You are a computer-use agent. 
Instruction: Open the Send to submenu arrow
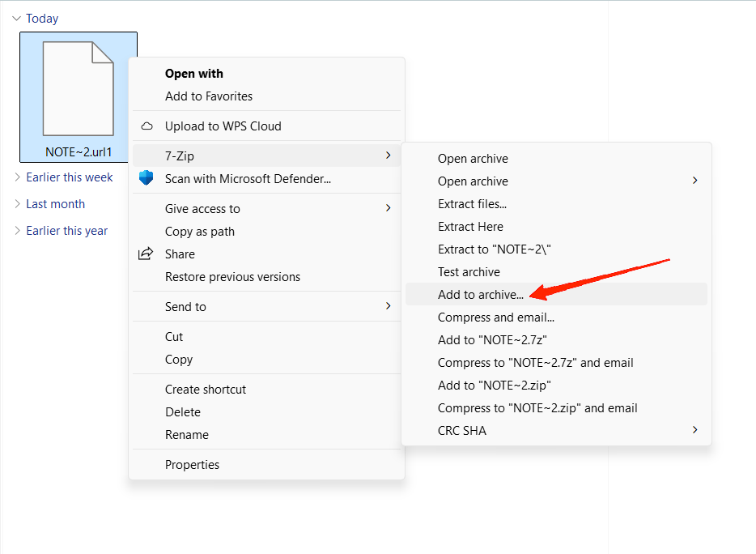(389, 306)
